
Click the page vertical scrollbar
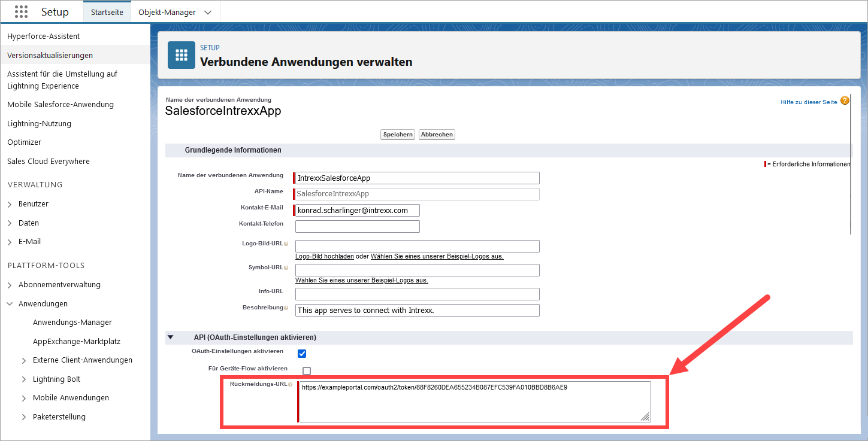point(850,165)
